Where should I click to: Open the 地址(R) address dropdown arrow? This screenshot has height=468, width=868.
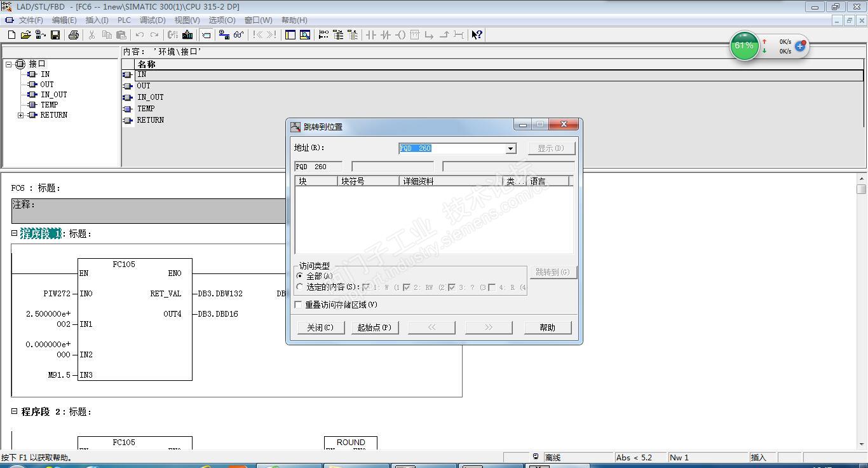point(510,149)
